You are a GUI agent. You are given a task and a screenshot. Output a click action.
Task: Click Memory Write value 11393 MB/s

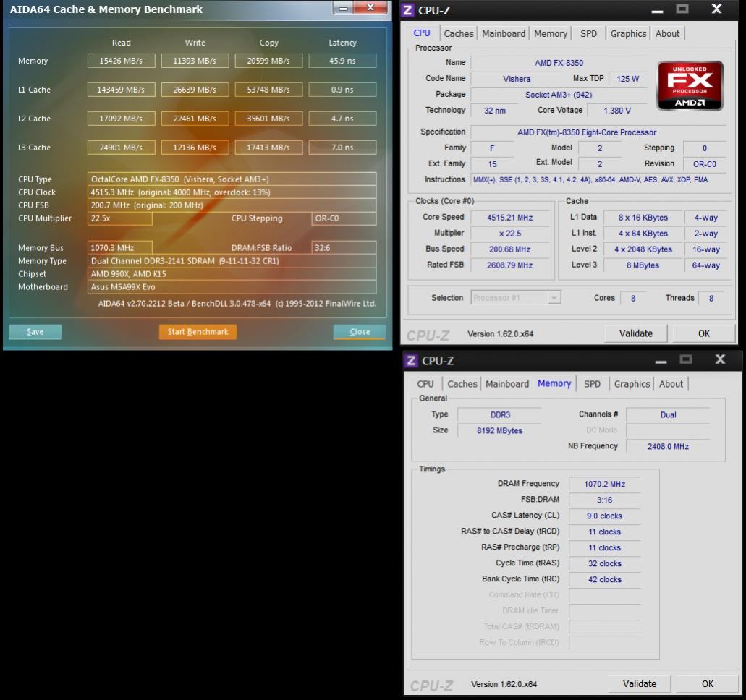[x=195, y=61]
